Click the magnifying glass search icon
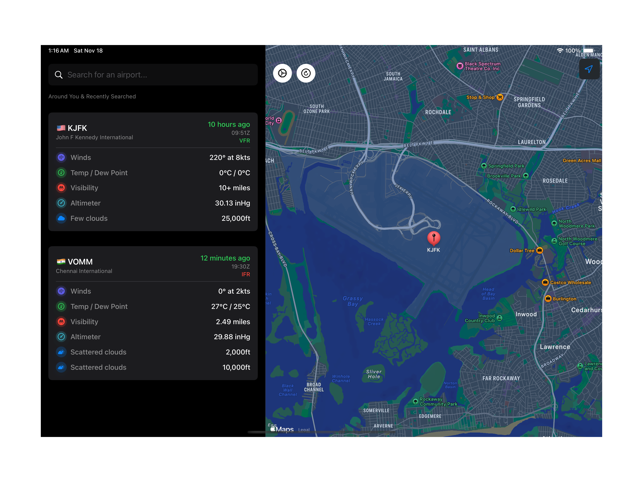The width and height of the screenshot is (643, 482). [x=59, y=75]
